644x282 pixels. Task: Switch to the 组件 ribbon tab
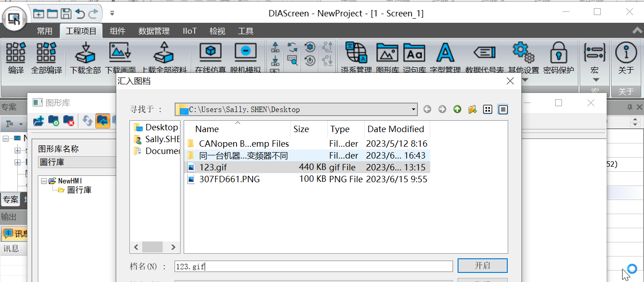pos(118,31)
